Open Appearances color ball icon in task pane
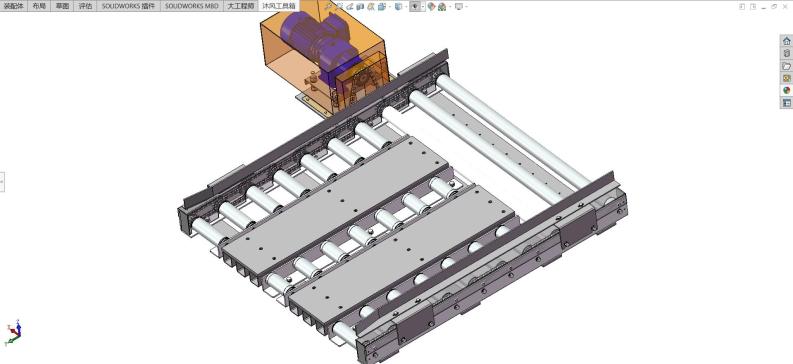Screen dimensions: 793x364 pos(786,90)
